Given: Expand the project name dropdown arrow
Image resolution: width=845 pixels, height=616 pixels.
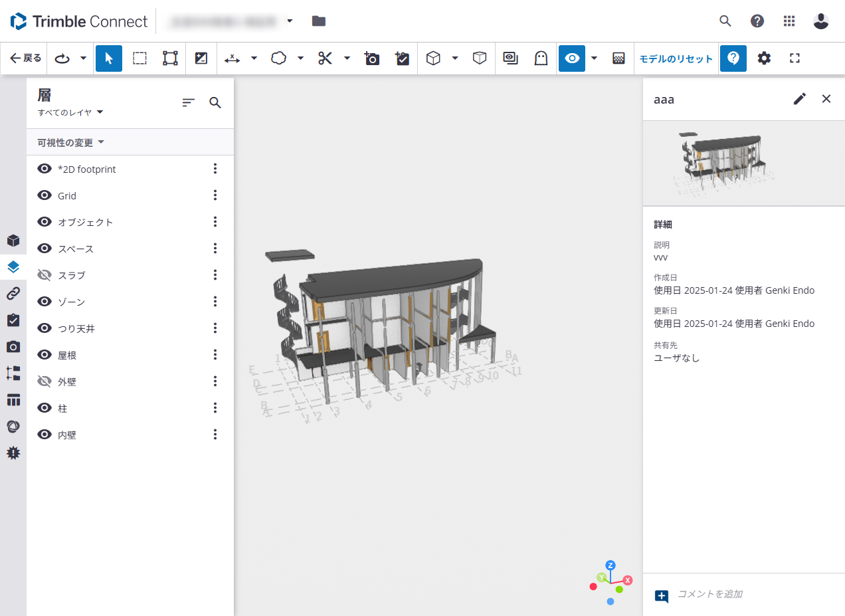Looking at the screenshot, I should [290, 21].
